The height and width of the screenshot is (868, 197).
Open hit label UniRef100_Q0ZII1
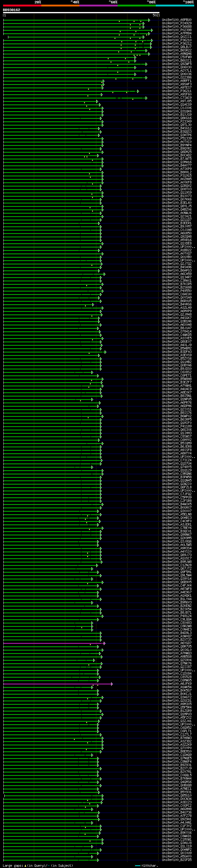pyautogui.click(x=177, y=37)
